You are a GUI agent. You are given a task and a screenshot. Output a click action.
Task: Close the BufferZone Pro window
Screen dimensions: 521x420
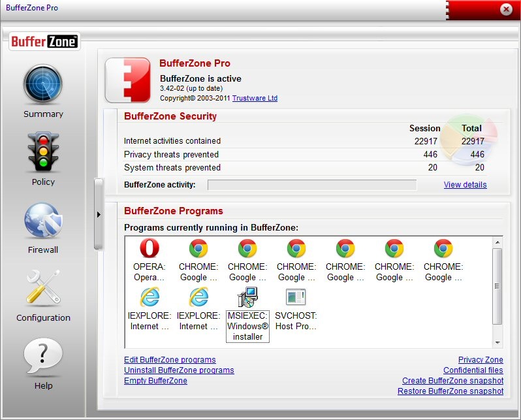pyautogui.click(x=506, y=9)
